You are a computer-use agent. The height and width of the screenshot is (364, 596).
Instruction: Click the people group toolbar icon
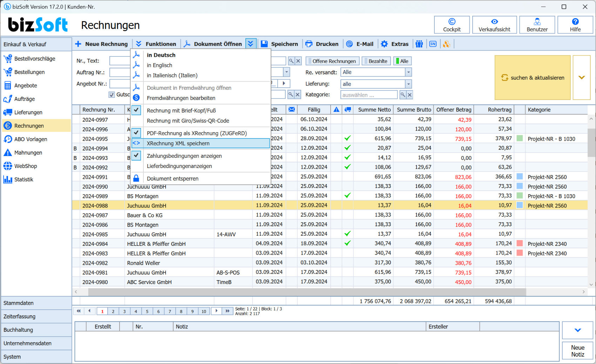419,44
